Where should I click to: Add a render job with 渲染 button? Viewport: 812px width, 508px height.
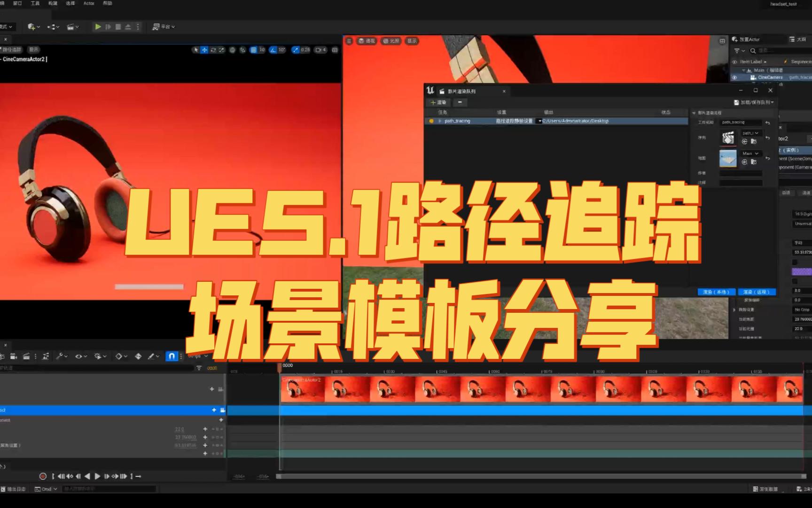[438, 102]
